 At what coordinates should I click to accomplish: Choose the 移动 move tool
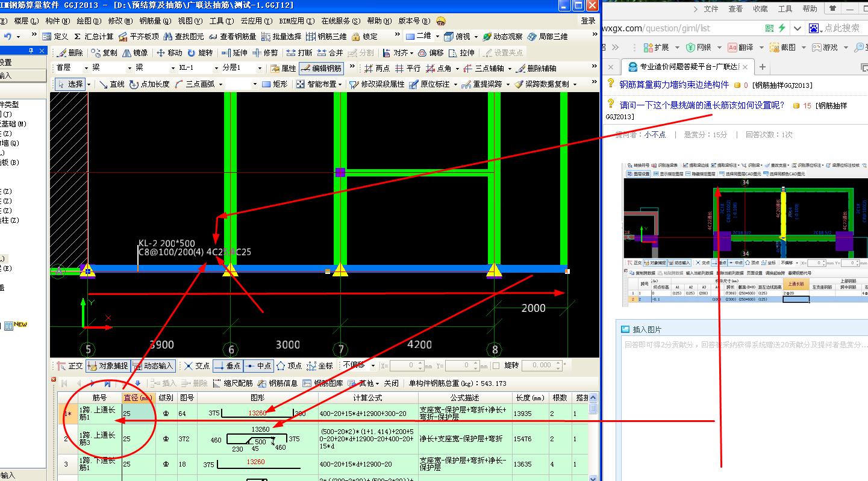[x=169, y=53]
